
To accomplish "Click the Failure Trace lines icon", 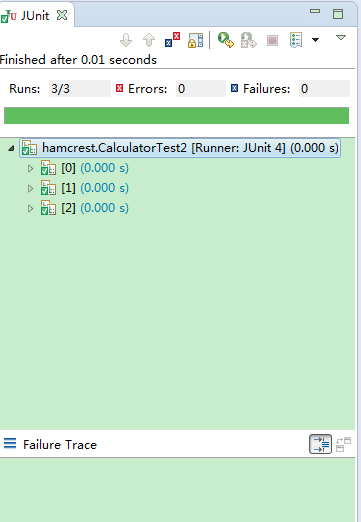I will (x=10, y=443).
